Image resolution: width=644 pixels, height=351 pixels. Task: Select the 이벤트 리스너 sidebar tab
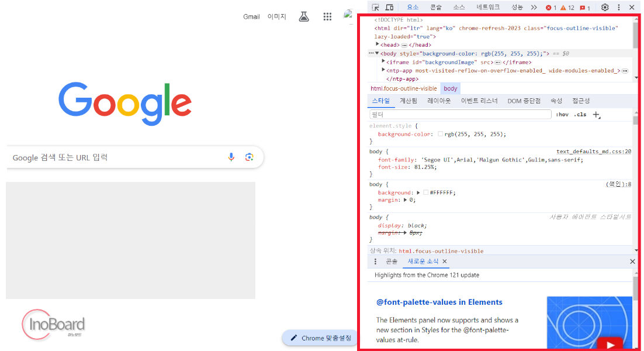[x=479, y=101]
